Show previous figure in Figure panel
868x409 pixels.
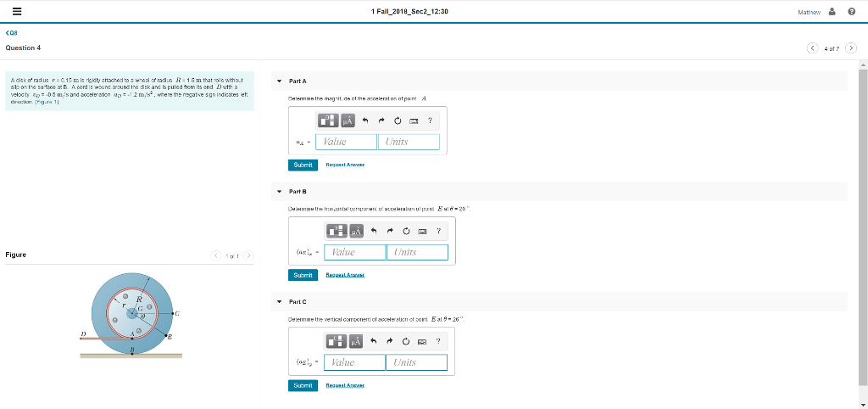point(216,255)
